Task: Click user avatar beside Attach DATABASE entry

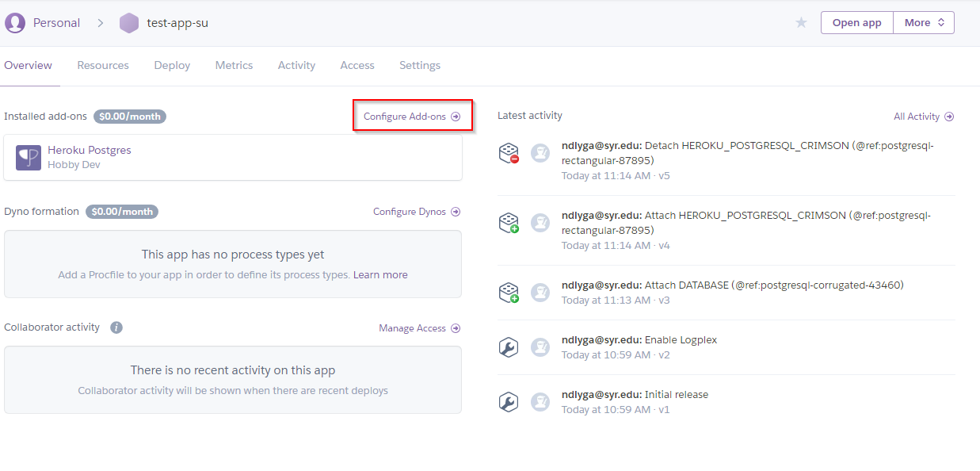Action: [x=540, y=293]
